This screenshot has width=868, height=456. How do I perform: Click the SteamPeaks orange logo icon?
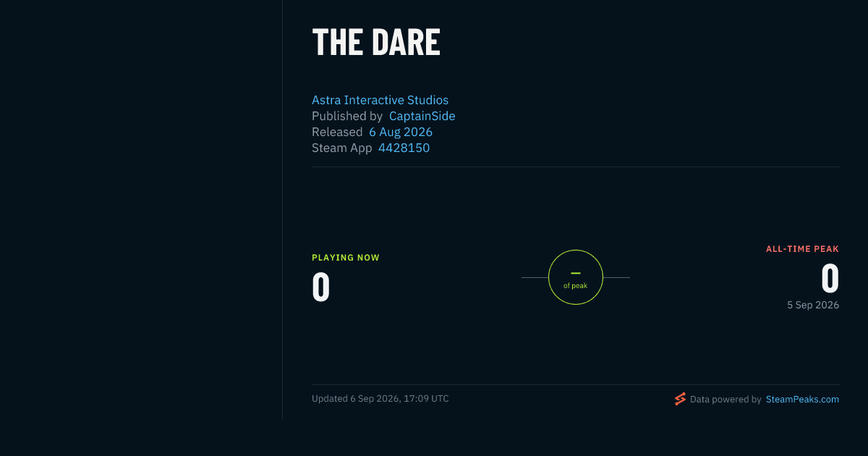point(680,399)
